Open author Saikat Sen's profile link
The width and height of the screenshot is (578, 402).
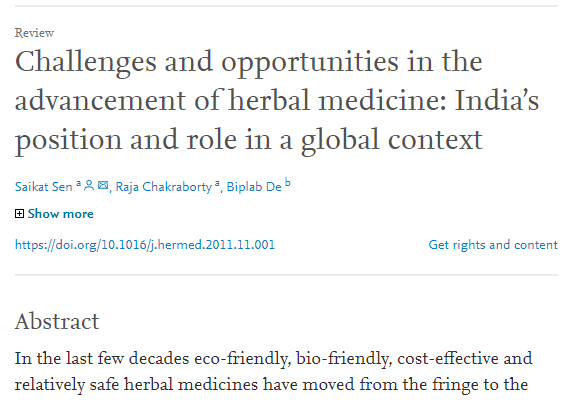[x=43, y=187]
